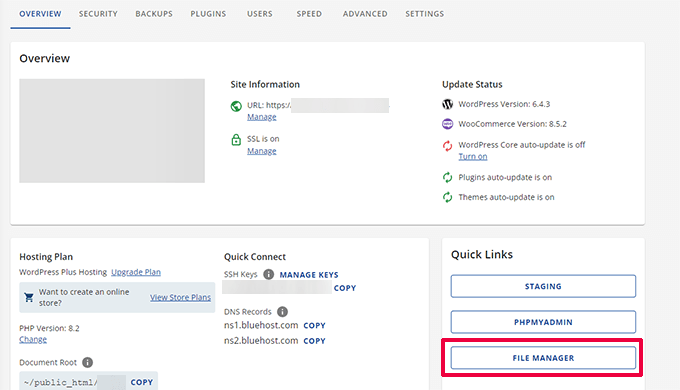Click the Themes auto-update refresh icon
Viewport: 680px width, 390px height.
coord(447,197)
